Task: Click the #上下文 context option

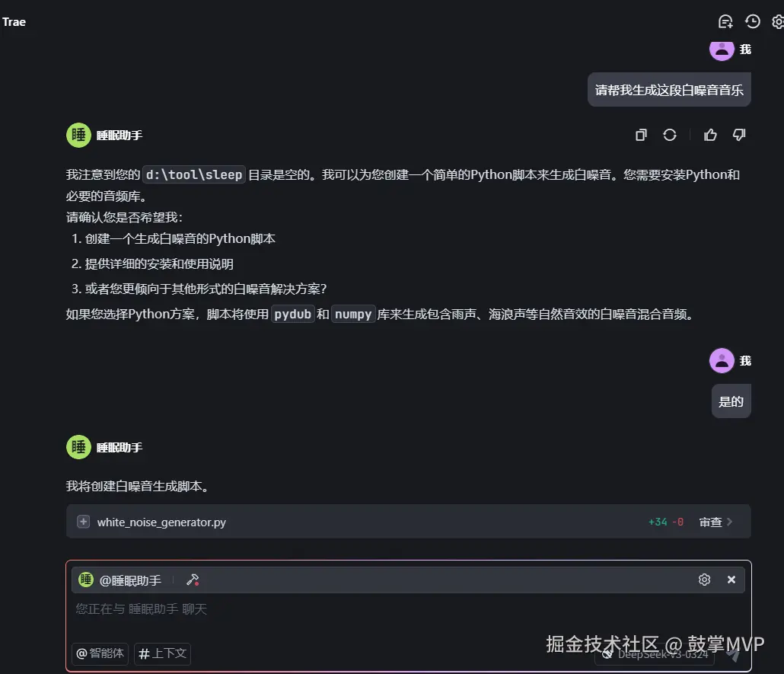Action: pyautogui.click(x=162, y=653)
